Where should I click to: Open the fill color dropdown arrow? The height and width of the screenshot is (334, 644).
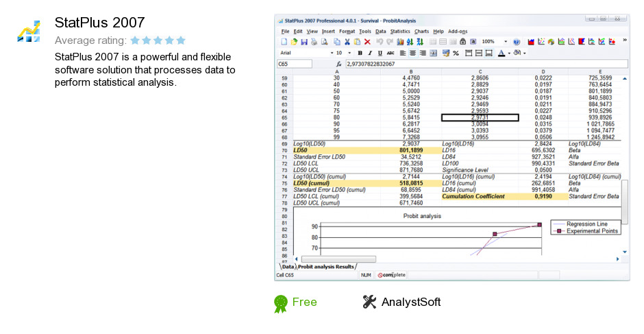(525, 53)
